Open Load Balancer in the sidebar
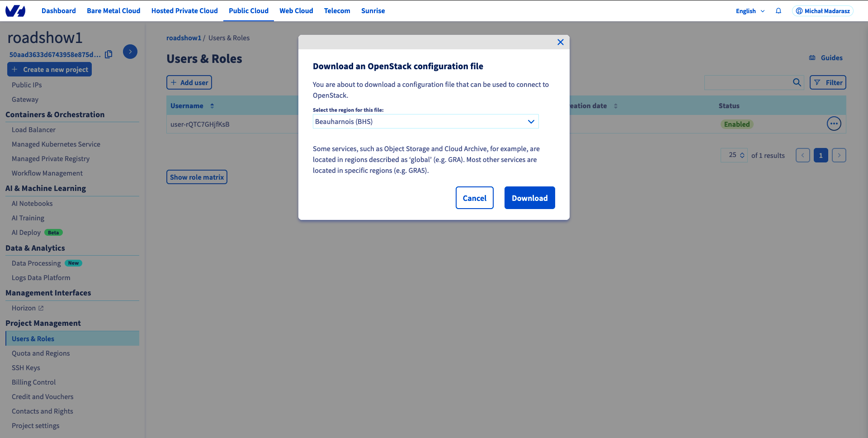The width and height of the screenshot is (868, 438). pos(33,129)
